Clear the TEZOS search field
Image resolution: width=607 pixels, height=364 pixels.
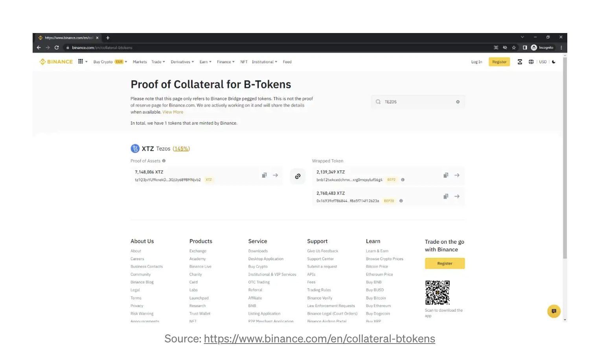point(458,102)
